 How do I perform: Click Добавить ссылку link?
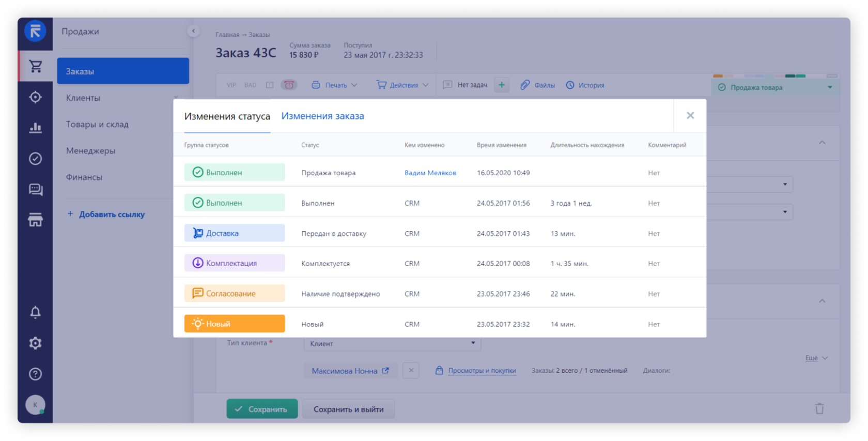(106, 214)
